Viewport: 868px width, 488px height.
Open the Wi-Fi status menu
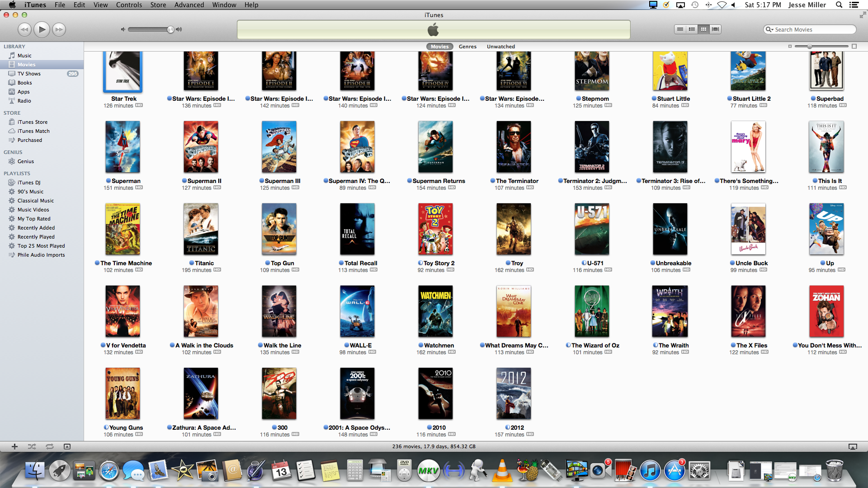(722, 5)
